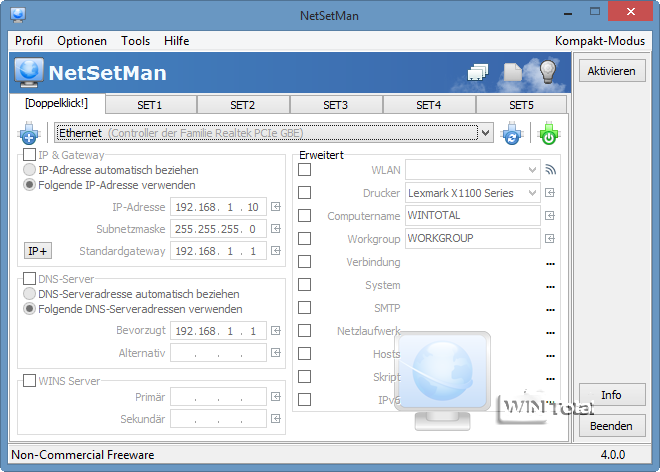Click the refresh adapter icon beside Ethernet dropdown
The width and height of the screenshot is (660, 472).
[x=512, y=133]
